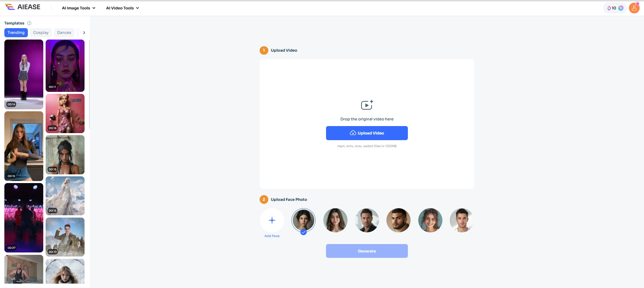Open the pink doll 00:16 template

(x=65, y=113)
